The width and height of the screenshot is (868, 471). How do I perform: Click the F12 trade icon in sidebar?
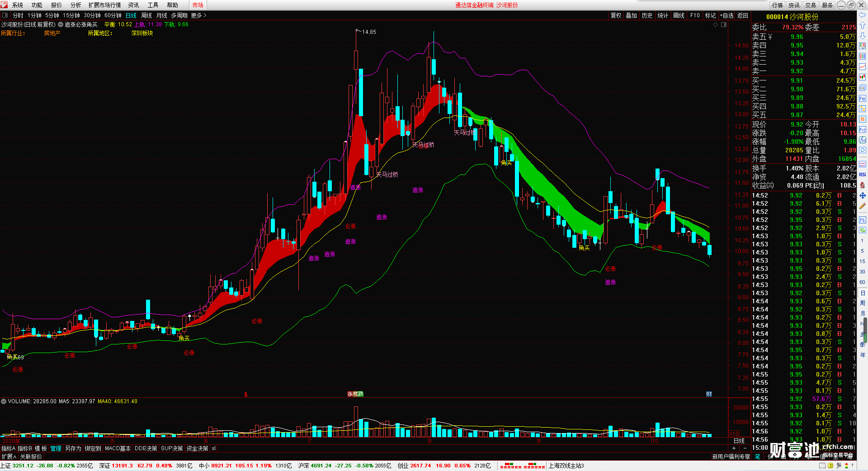tap(863, 129)
